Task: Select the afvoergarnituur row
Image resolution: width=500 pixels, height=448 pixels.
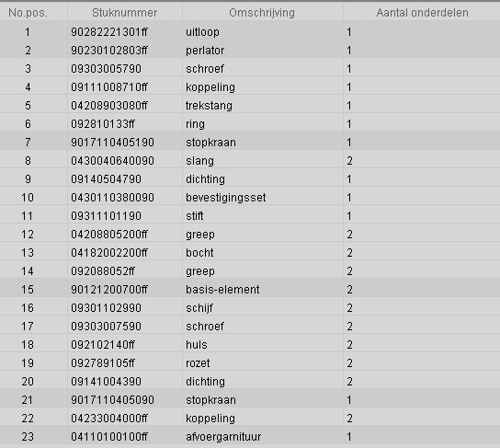Action: [x=250, y=436]
